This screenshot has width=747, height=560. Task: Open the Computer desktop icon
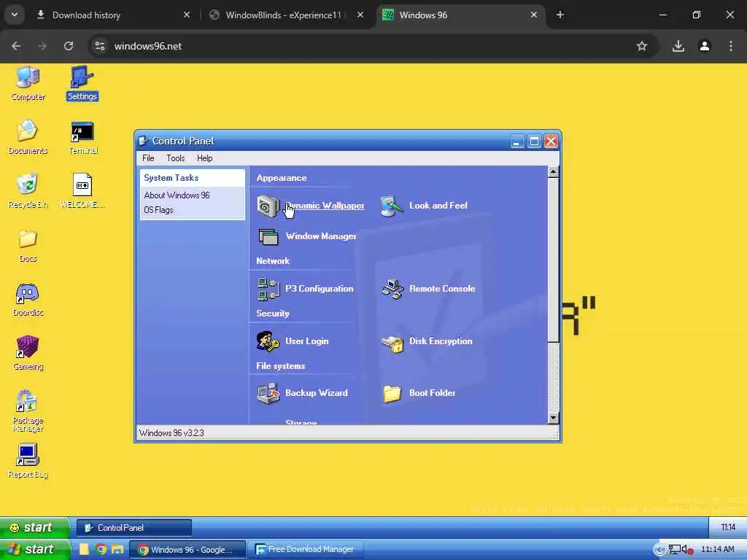(28, 83)
